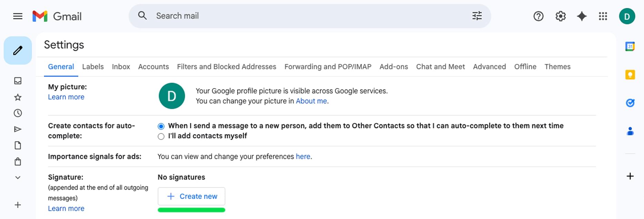This screenshot has height=219, width=644.
Task: Open Sent arrow icon in sidebar
Action: [x=18, y=129]
